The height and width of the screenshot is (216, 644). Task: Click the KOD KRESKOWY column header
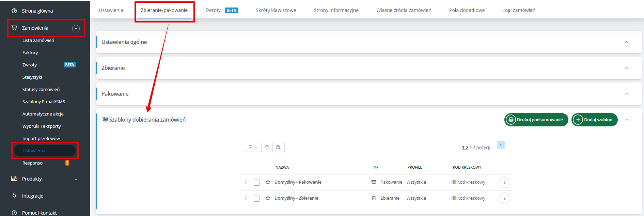(x=467, y=167)
